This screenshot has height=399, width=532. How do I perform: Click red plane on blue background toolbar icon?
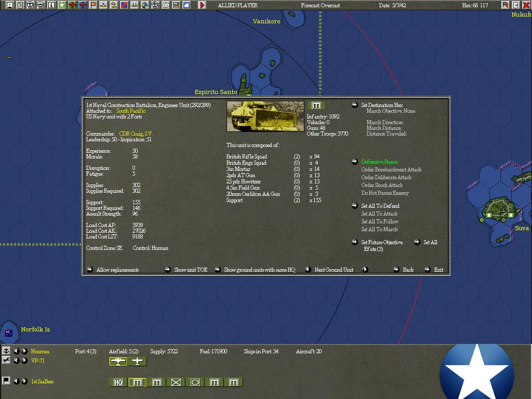coord(83,5)
